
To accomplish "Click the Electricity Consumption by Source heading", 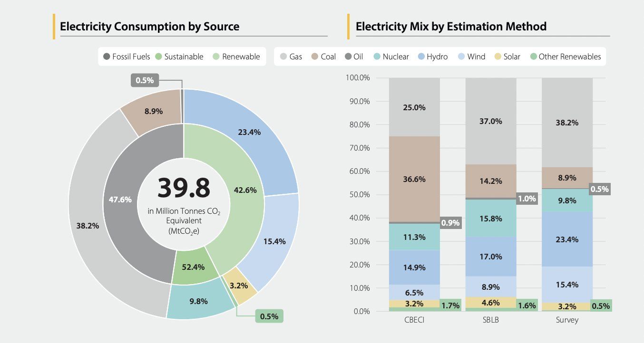I will coord(149,27).
